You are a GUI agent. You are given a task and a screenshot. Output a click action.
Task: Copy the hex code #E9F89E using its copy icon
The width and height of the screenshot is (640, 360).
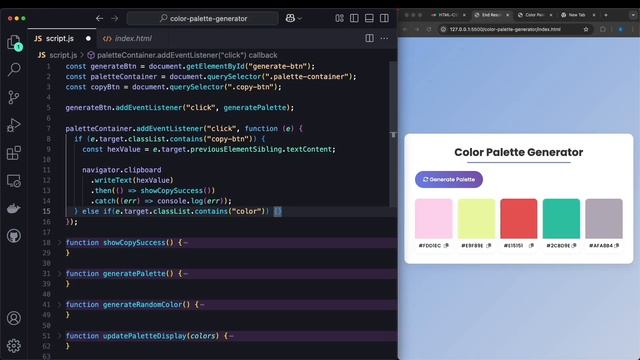tap(489, 246)
